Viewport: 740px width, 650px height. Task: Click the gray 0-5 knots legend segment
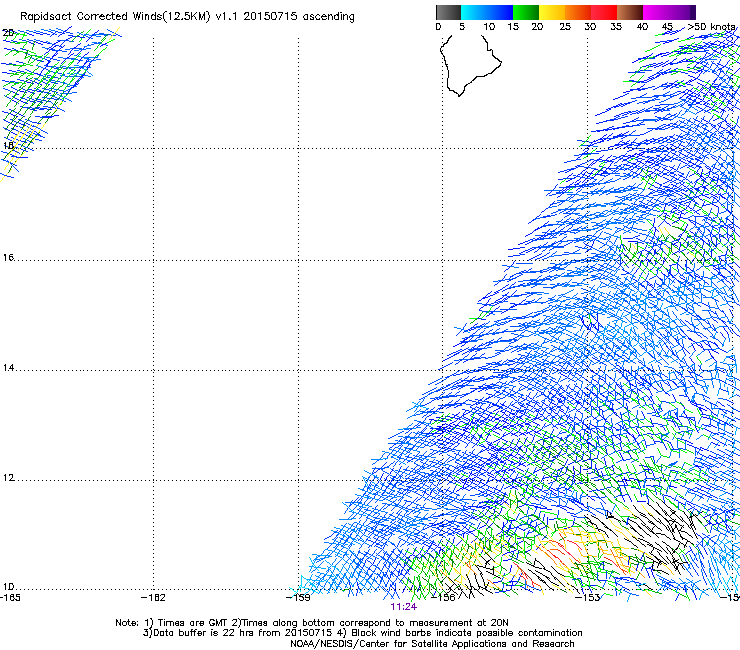tap(448, 12)
